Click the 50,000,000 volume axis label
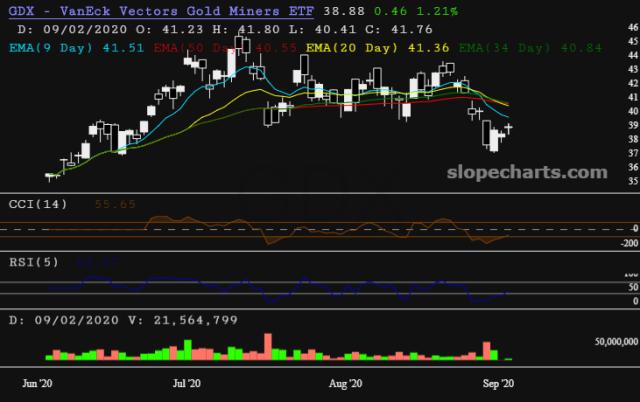Image resolution: width=640 pixels, height=402 pixels. (616, 342)
